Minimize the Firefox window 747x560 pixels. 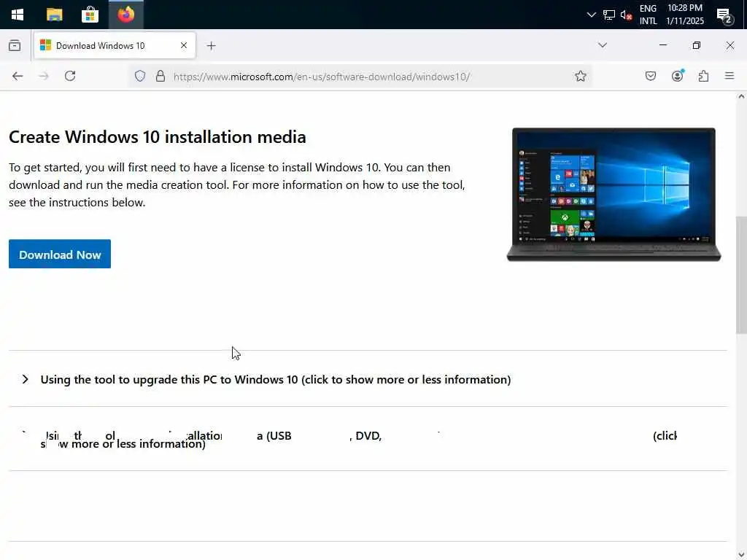(x=662, y=45)
